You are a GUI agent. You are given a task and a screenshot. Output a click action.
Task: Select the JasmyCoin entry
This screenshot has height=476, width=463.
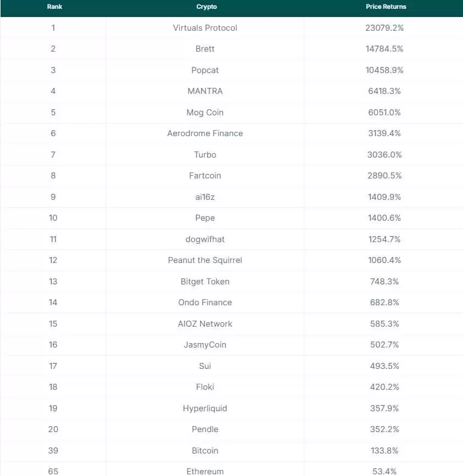(x=205, y=345)
